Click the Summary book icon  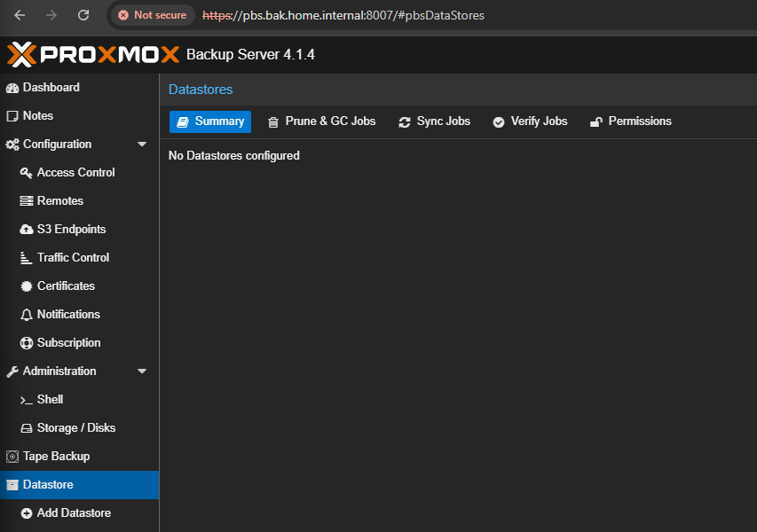183,122
